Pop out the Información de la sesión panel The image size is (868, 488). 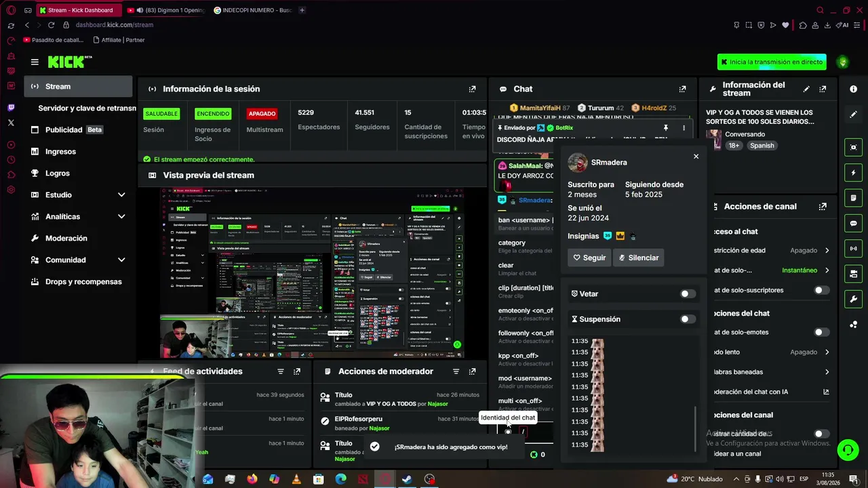[473, 89]
